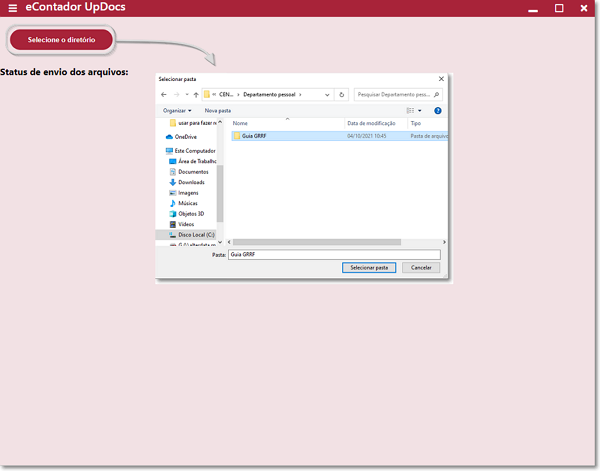
Task: Go back with the dialog's left arrow
Action: pyautogui.click(x=164, y=95)
